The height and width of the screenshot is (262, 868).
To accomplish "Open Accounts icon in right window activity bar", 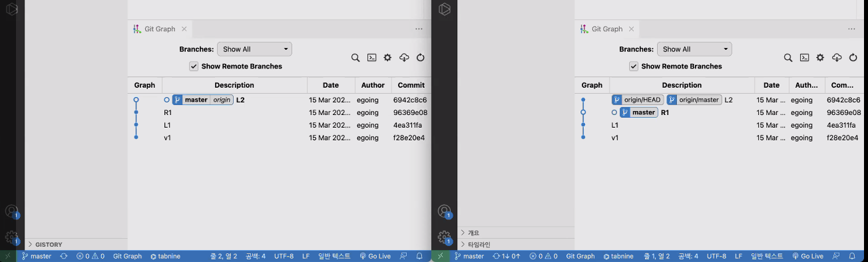I will click(x=445, y=211).
